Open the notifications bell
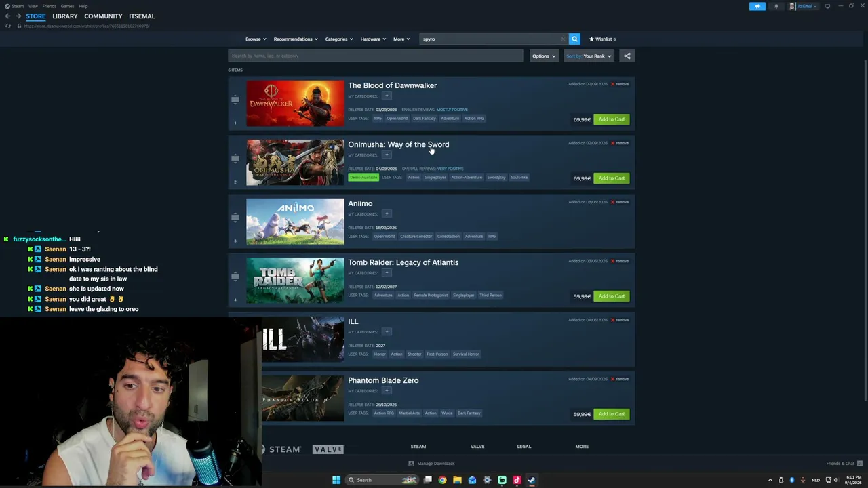 (x=776, y=6)
